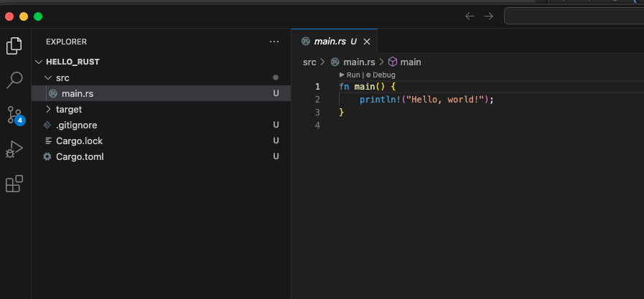Click the Debug code lens above main
This screenshot has height=299, width=644.
(381, 75)
